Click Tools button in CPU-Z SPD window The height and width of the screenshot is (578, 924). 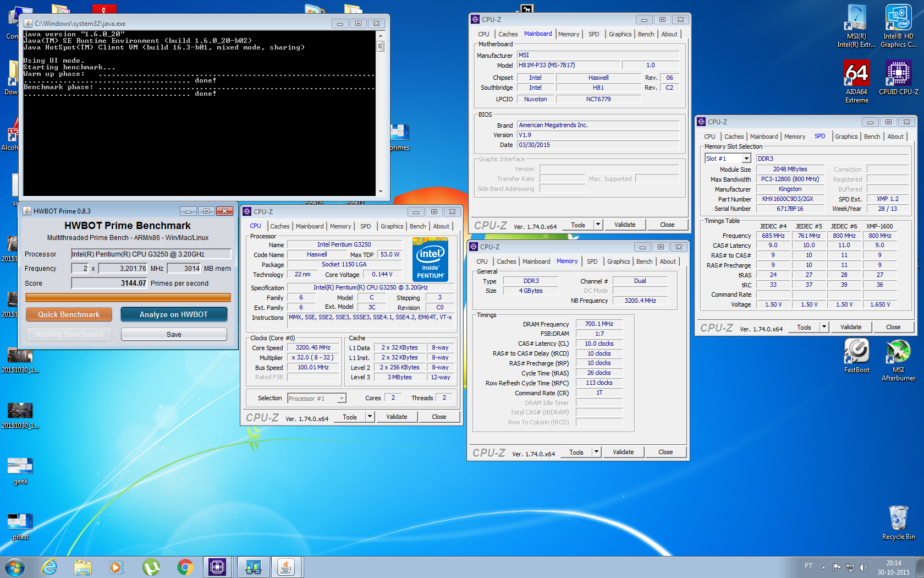[x=804, y=327]
